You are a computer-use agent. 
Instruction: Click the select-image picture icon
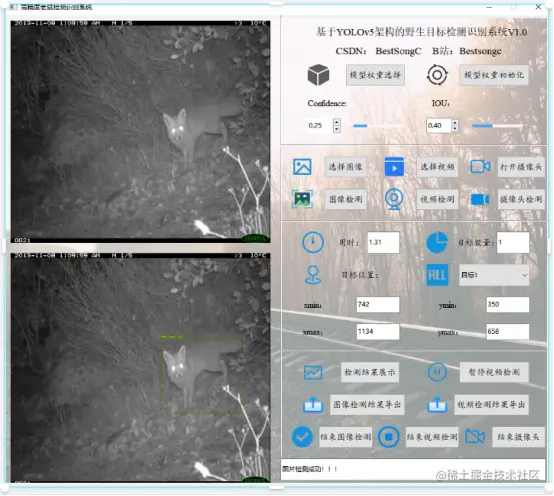click(302, 167)
